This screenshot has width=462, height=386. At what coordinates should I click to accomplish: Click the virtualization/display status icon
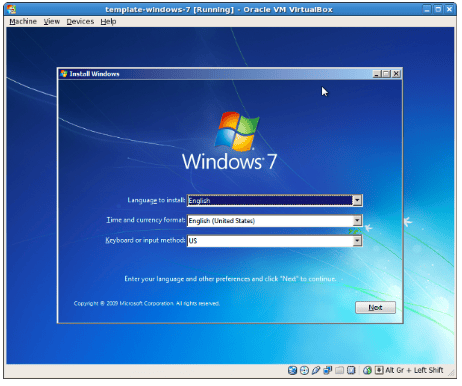(x=351, y=370)
